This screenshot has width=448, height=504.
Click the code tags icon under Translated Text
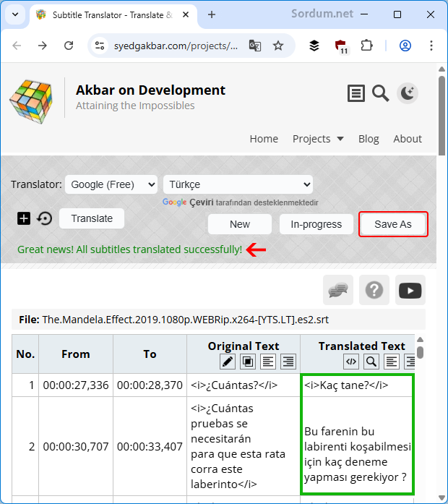[x=351, y=362]
